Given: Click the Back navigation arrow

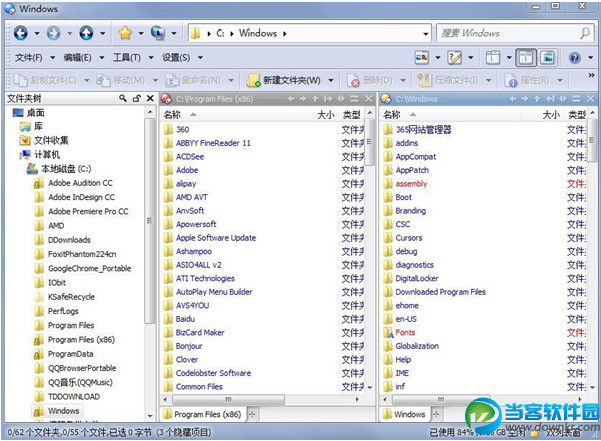Looking at the screenshot, I should click(21, 33).
